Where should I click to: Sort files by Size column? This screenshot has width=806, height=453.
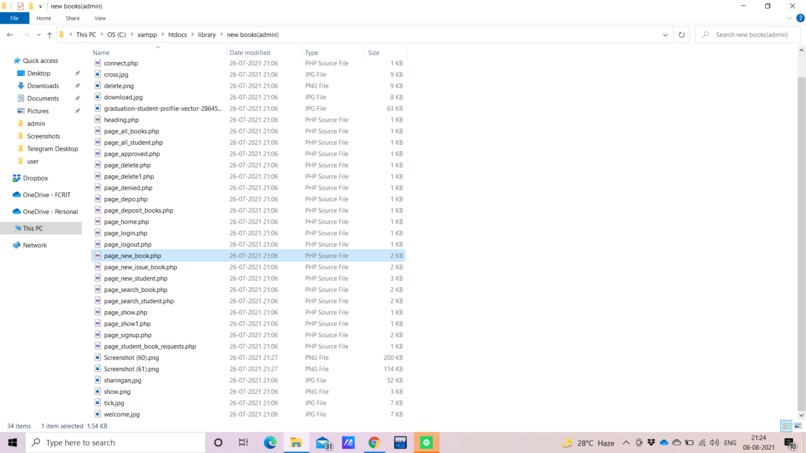(x=374, y=52)
